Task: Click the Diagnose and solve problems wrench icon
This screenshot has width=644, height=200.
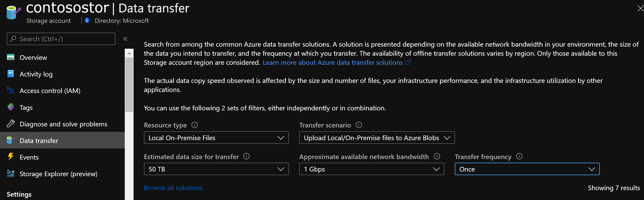Action: pos(10,124)
